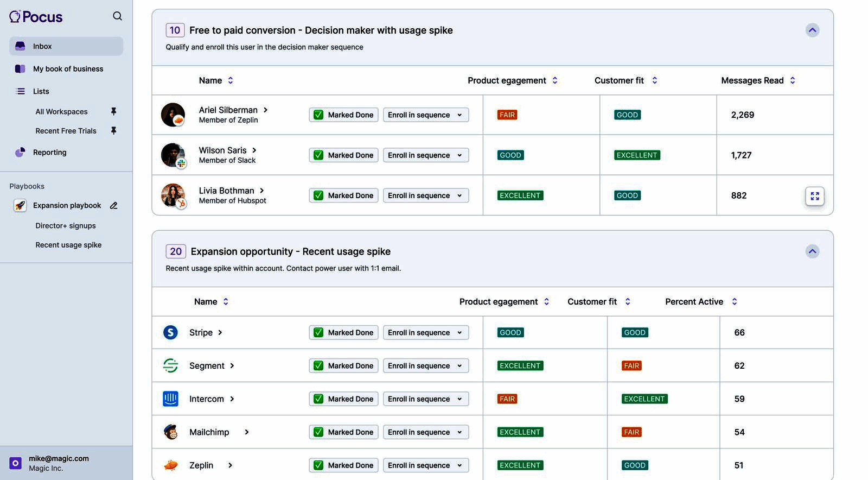Viewport: 868px width, 480px height.
Task: Click the Intercom logo icon
Action: (170, 399)
